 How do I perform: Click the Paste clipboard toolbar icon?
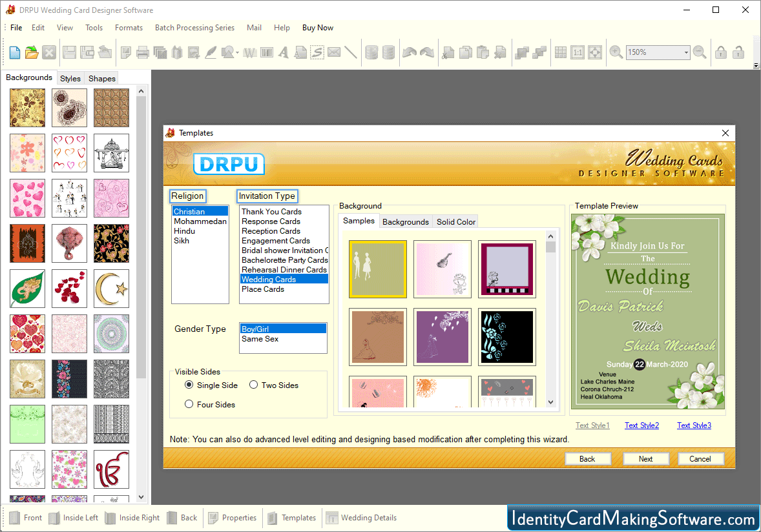tap(483, 52)
